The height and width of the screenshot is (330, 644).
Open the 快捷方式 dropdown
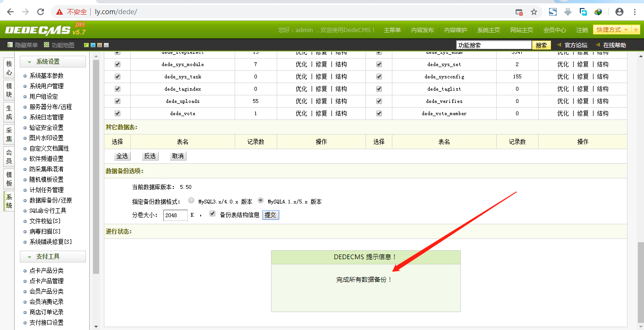tap(612, 30)
